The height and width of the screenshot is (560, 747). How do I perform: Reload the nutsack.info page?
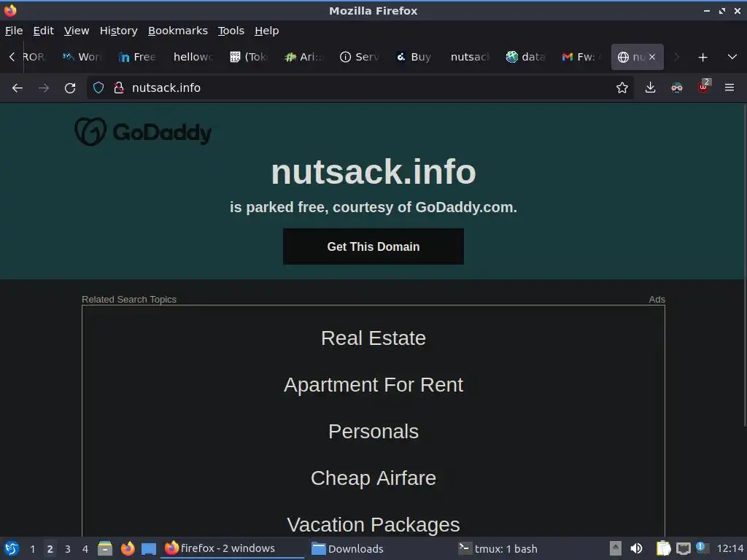coord(70,88)
